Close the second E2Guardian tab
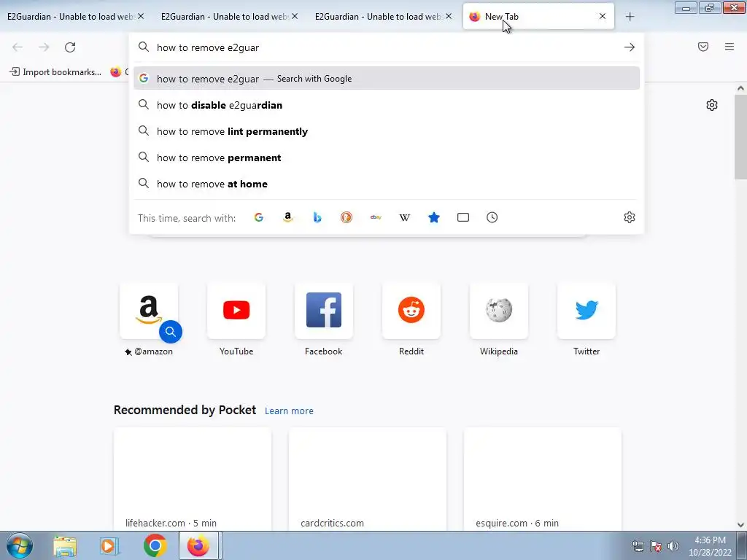 [295, 17]
